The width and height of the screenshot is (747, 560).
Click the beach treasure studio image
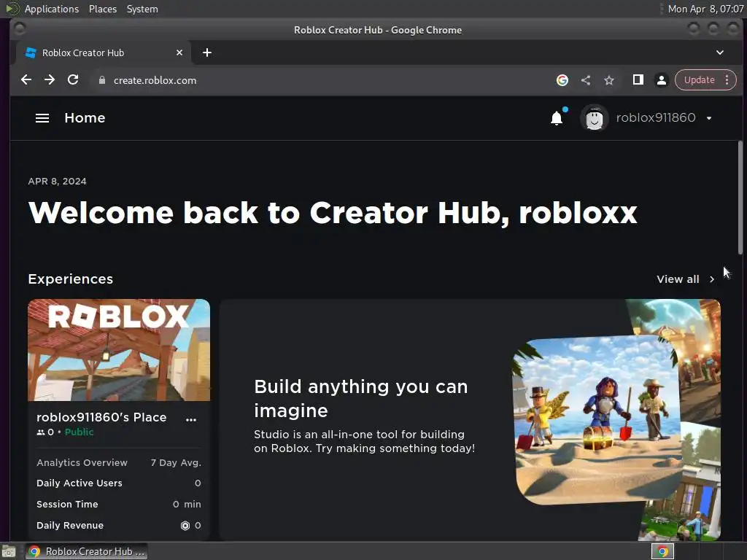tap(598, 419)
